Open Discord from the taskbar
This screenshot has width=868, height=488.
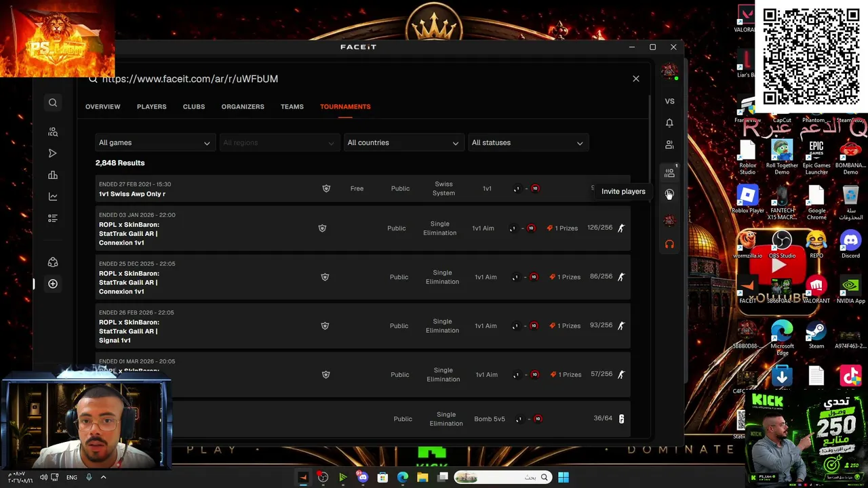(362, 477)
